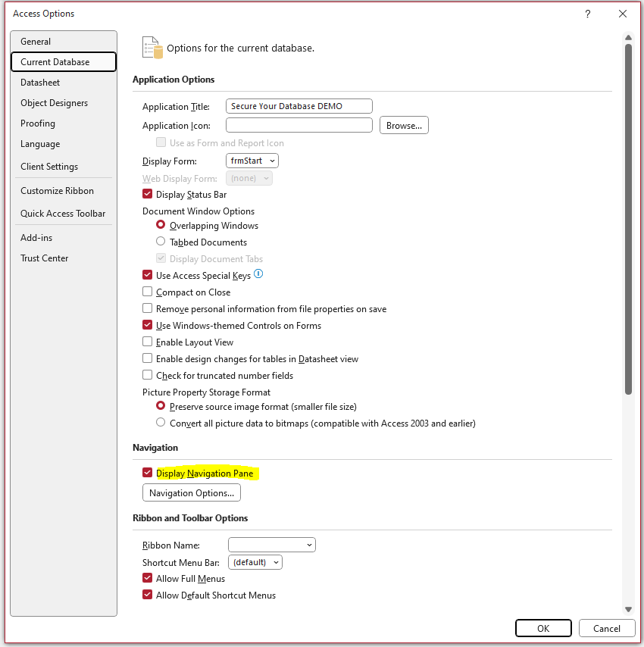Click the vertical scrollbar thumb
Viewport: 644px width, 647px height.
click(628, 219)
